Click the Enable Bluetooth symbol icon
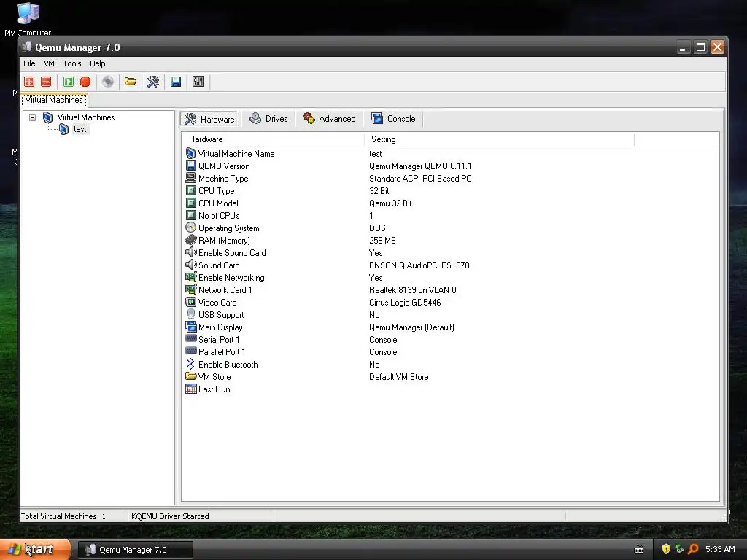This screenshot has width=747, height=560. click(190, 364)
